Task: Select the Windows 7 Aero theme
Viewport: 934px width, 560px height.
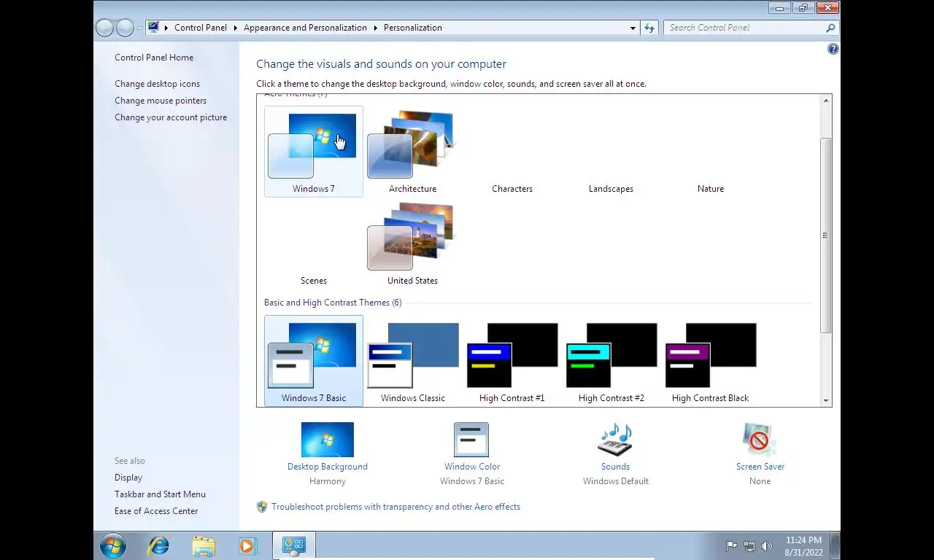Action: pos(314,152)
